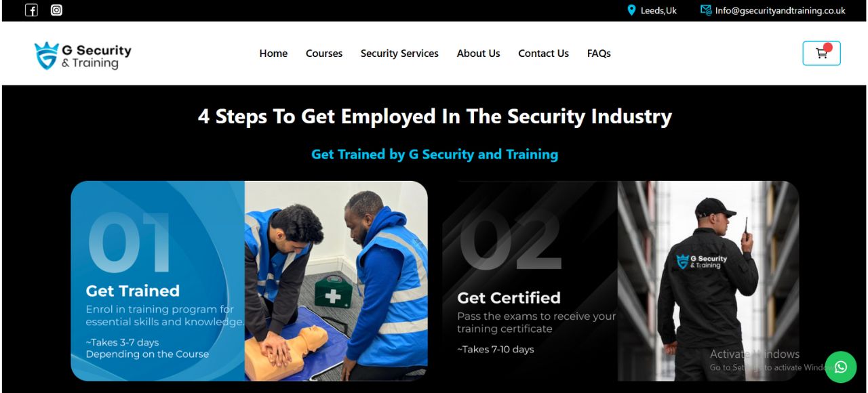Open the Courses menu
The height and width of the screenshot is (393, 868).
(324, 54)
